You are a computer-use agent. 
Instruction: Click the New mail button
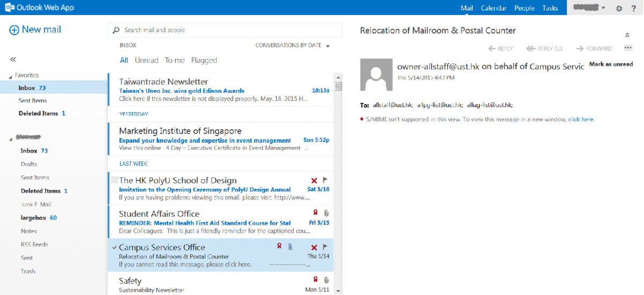click(x=35, y=30)
